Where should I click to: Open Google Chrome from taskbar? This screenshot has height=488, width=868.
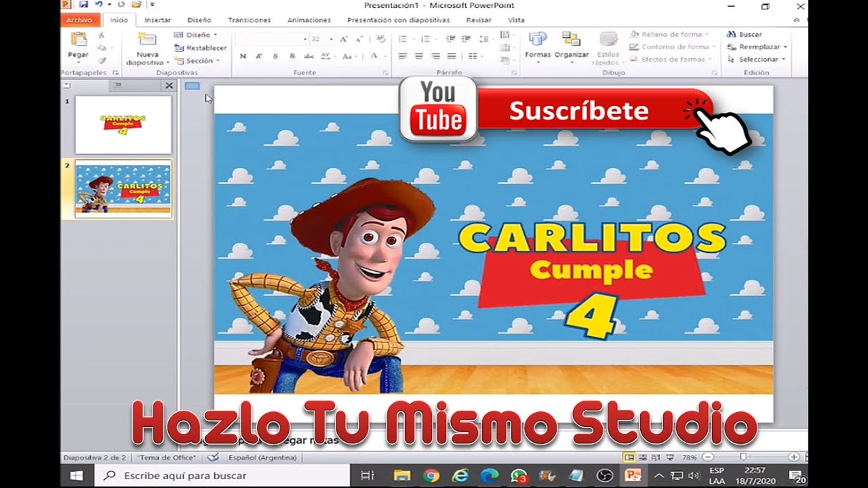(x=431, y=476)
